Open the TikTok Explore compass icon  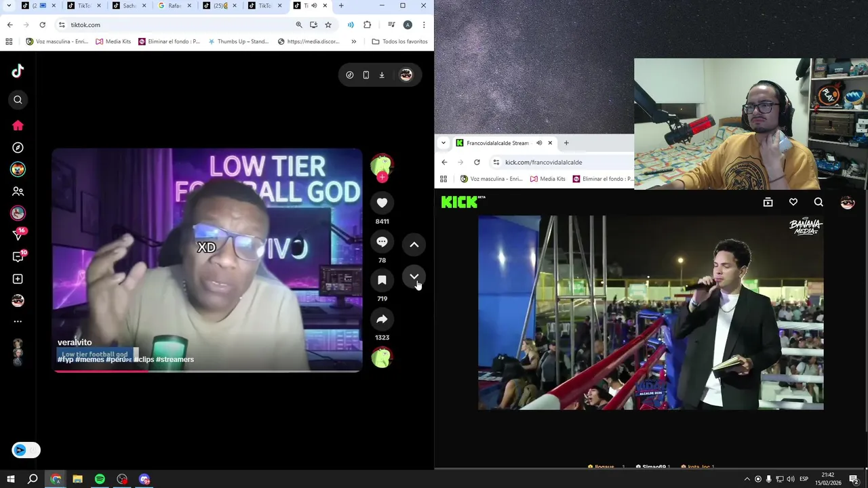pos(18,147)
